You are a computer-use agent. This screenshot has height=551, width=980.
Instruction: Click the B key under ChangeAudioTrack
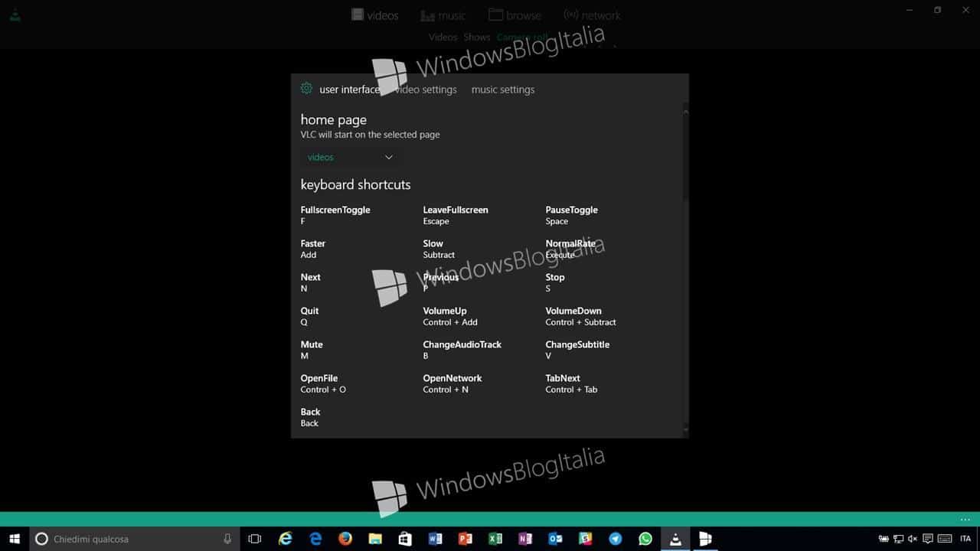point(426,356)
